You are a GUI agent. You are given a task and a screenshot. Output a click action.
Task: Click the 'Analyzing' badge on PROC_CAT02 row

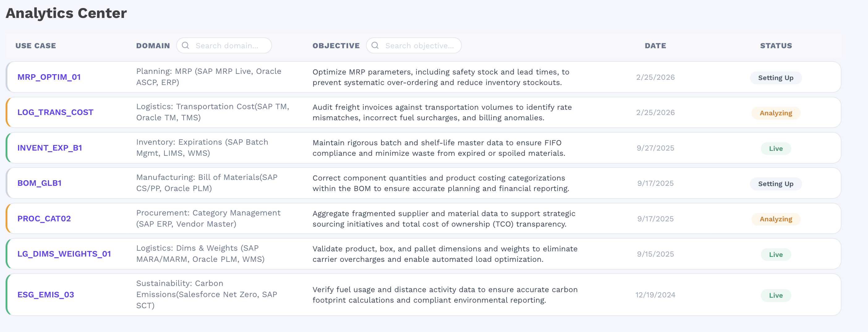776,219
